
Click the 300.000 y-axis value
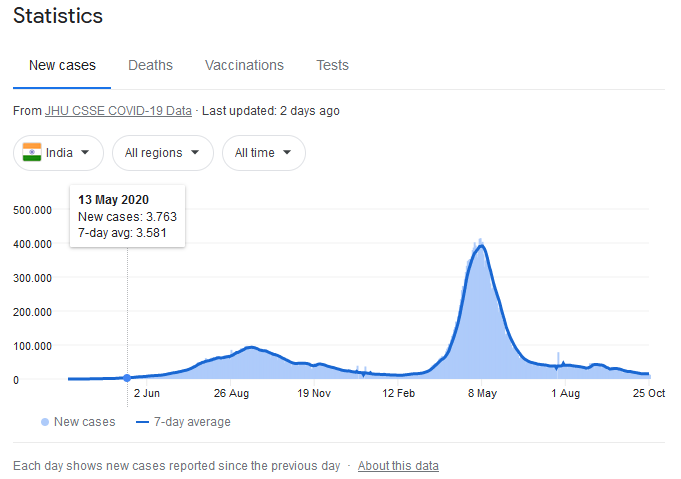tap(33, 278)
